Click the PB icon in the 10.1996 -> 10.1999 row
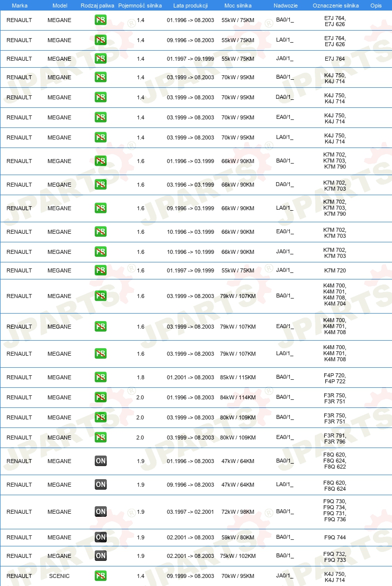392x586 pixels. pos(100,252)
